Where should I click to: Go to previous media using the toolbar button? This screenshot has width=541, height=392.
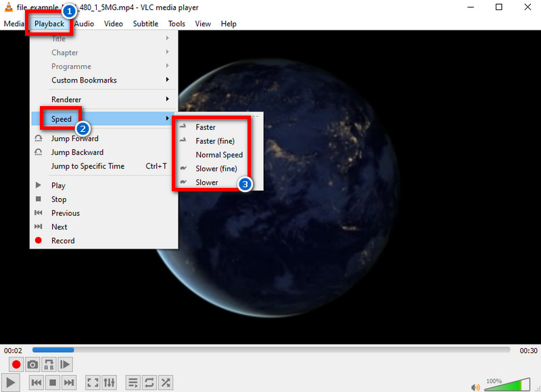click(37, 383)
